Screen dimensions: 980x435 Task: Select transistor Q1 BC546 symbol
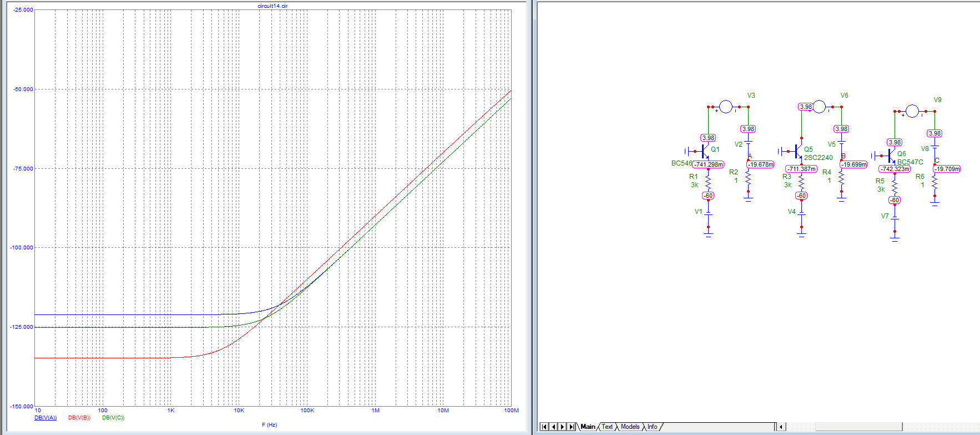tap(703, 151)
